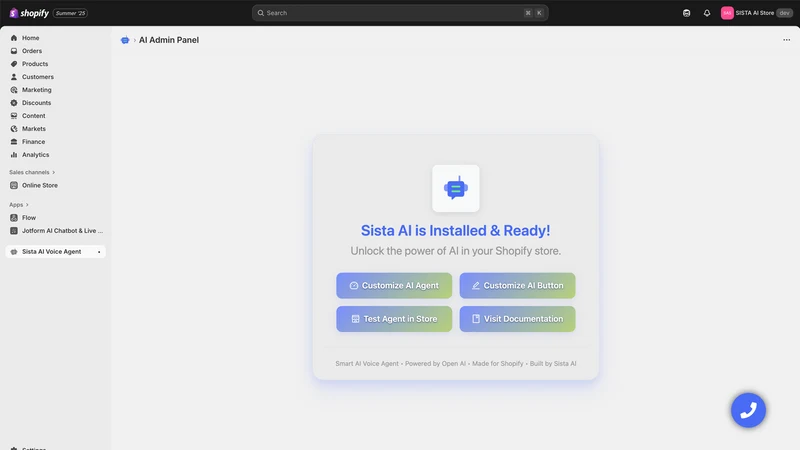Image resolution: width=800 pixels, height=450 pixels.
Task: Click the floating blue phone call button
Action: click(x=748, y=410)
